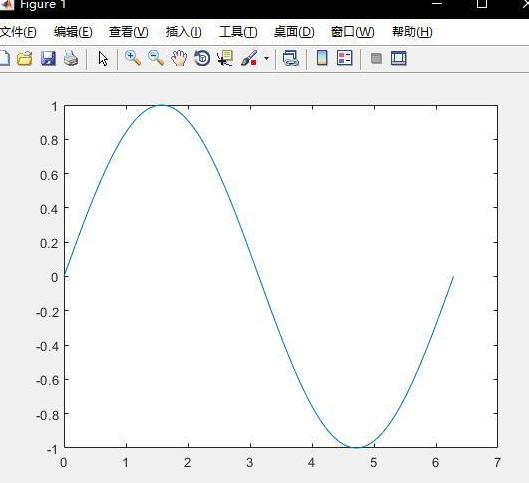
Task: Click the x-axis tick label 3
Action: pos(249,463)
